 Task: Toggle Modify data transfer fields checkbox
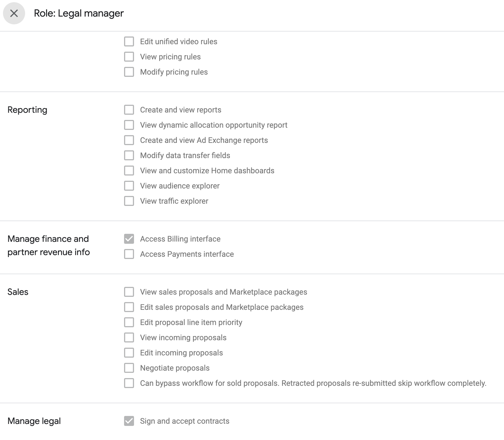129,155
